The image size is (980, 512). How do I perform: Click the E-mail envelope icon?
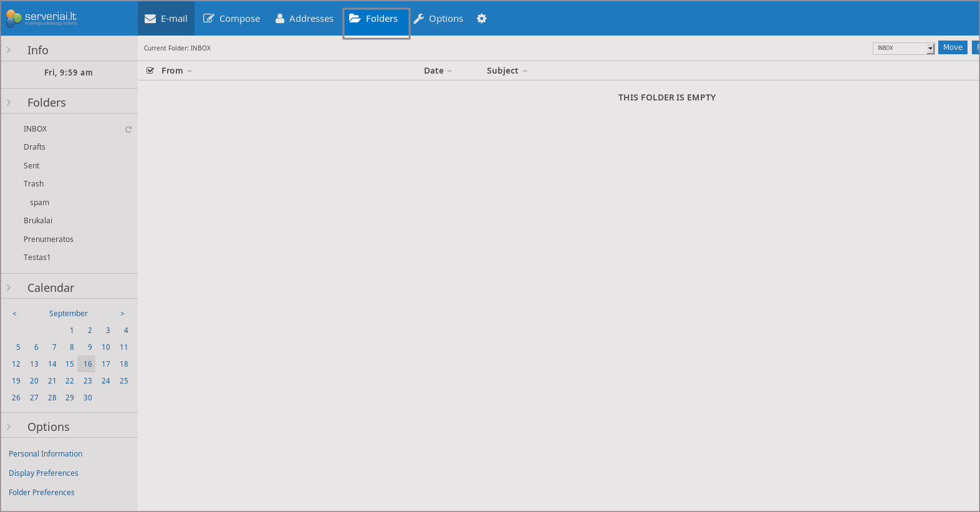coord(150,19)
